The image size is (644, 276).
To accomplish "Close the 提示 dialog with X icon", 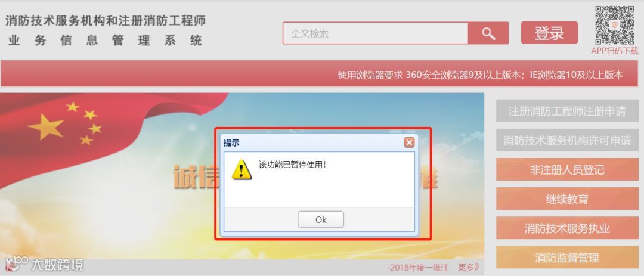I will [409, 142].
